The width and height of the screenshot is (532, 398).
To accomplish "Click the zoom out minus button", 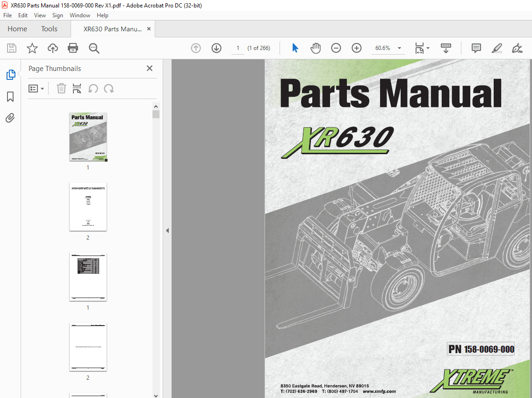I will [336, 48].
